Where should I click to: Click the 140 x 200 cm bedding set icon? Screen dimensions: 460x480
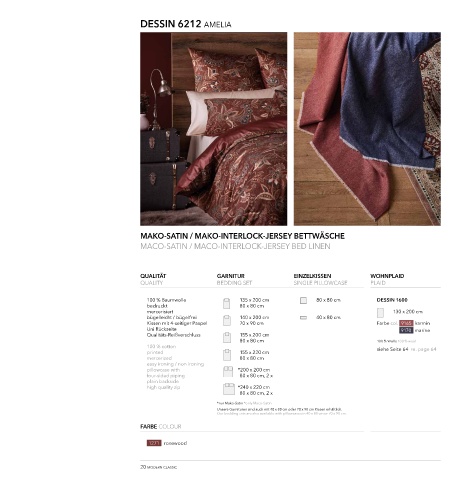(226, 320)
